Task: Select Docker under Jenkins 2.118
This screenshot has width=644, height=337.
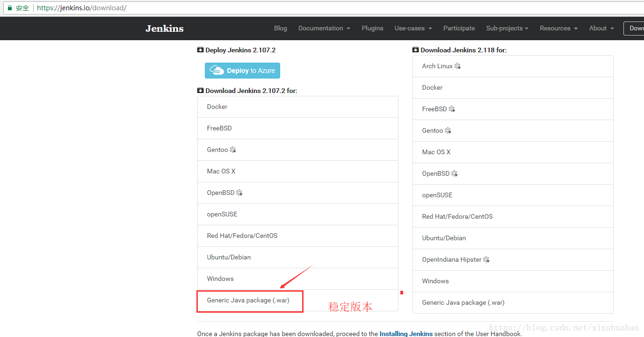Action: click(x=513, y=88)
